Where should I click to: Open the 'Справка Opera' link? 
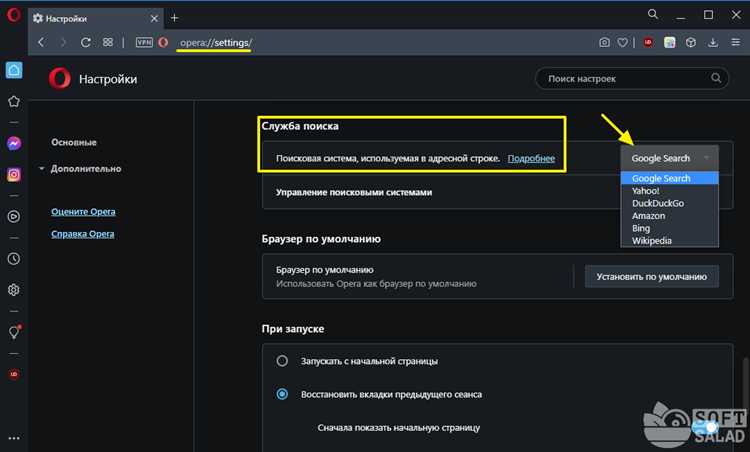coord(83,234)
